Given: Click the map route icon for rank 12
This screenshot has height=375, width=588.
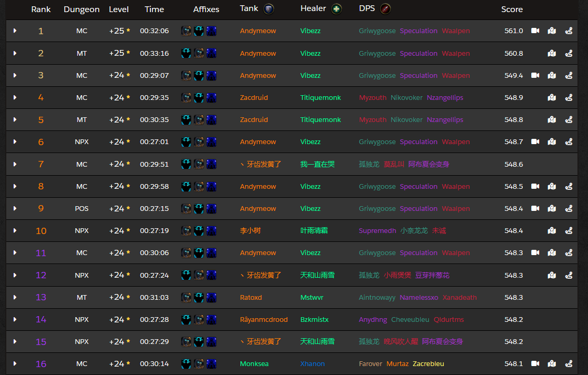Looking at the screenshot, I should [x=552, y=275].
